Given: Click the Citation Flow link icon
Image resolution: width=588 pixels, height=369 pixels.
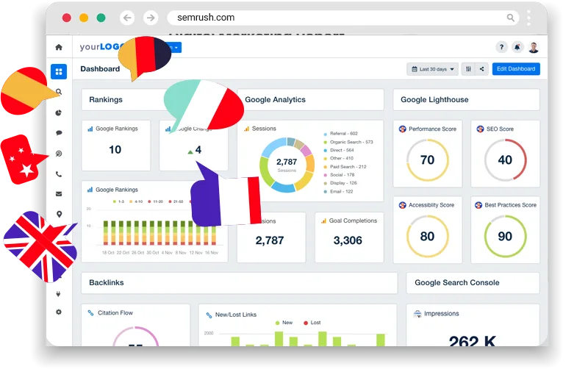Looking at the screenshot, I should [90, 312].
